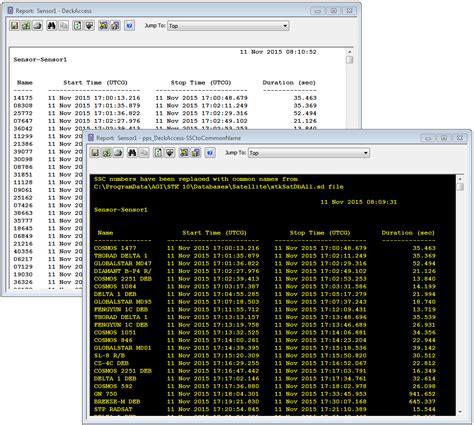The width and height of the screenshot is (474, 425).
Task: Select SSC number 11299 in the DeckAccess report
Action: [23, 136]
